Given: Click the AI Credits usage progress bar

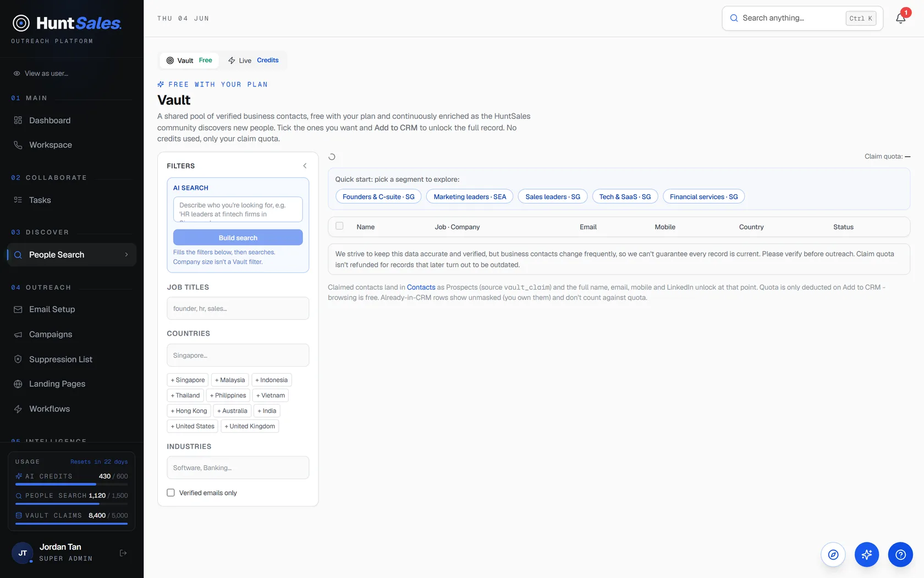Looking at the screenshot, I should [71, 484].
